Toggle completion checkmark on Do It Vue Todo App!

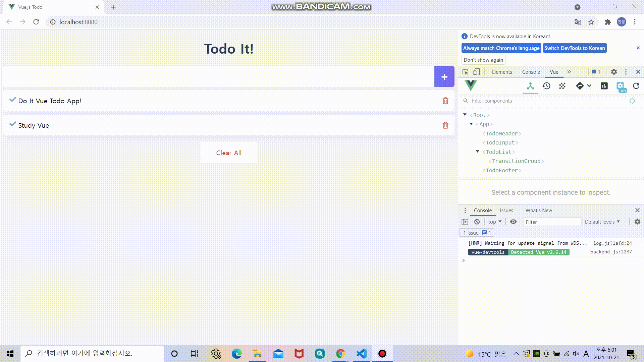click(x=13, y=100)
